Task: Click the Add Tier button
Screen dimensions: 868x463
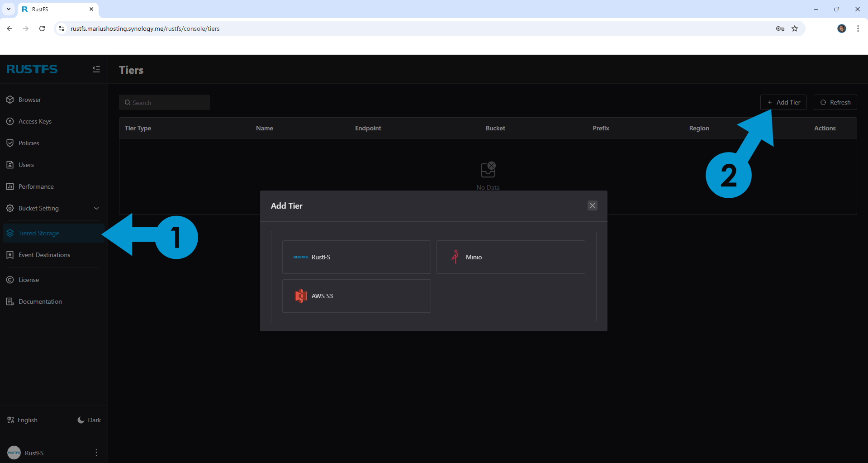Action: pos(783,102)
